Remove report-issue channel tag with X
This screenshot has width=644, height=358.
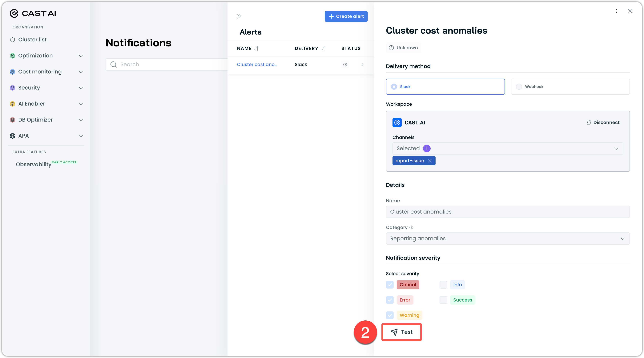point(430,161)
